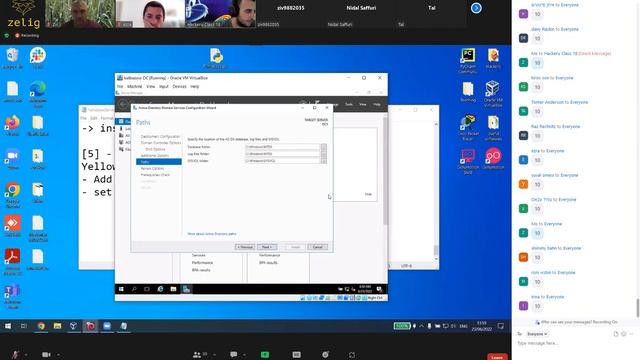
Task: Open the Input menu in VirtualBox
Action: 164,87
